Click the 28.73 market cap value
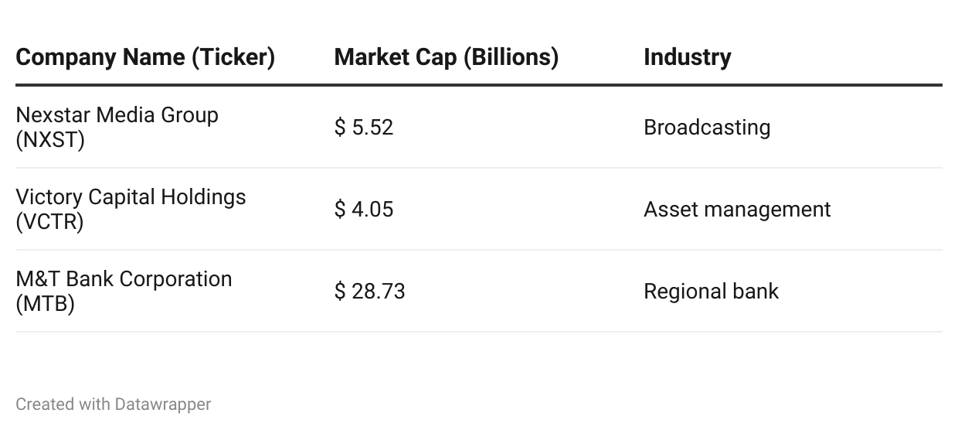 (x=378, y=292)
